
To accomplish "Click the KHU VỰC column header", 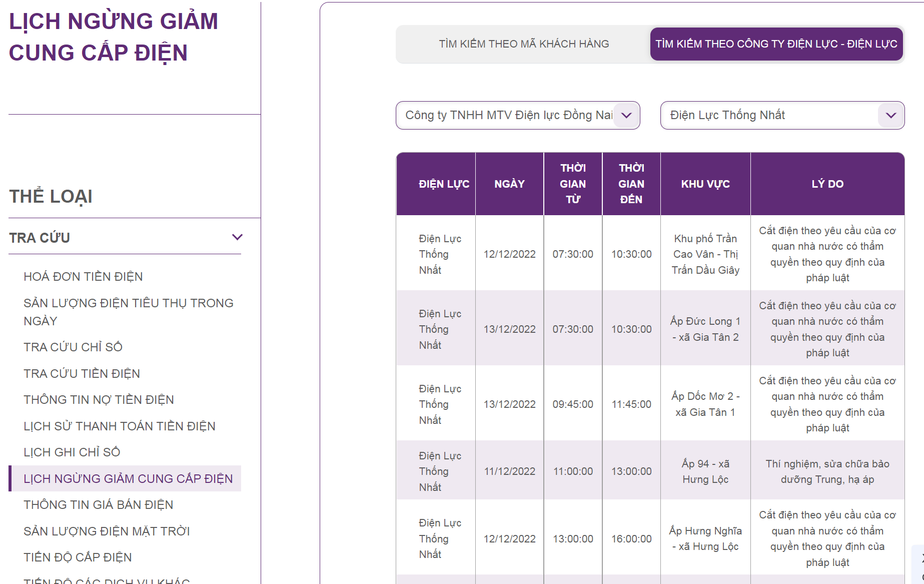I will tap(705, 184).
